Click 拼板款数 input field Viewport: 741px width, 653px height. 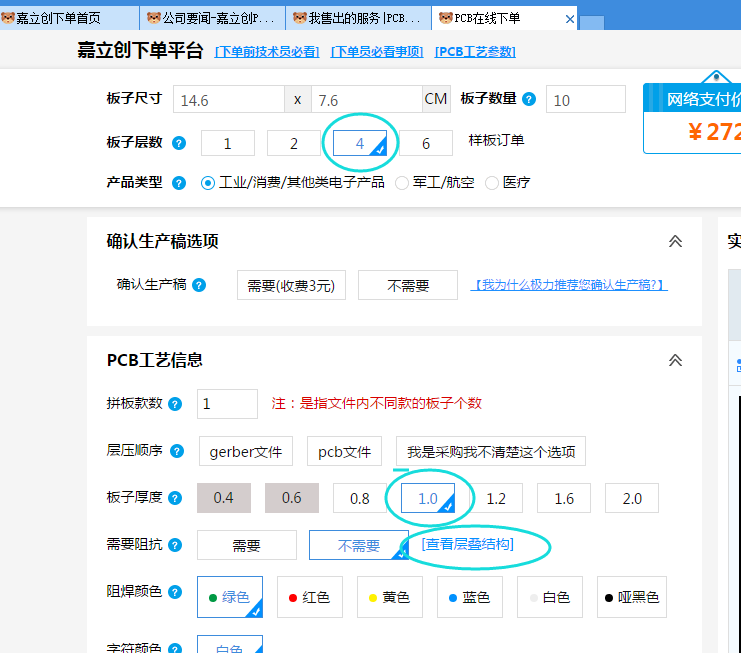(227, 404)
